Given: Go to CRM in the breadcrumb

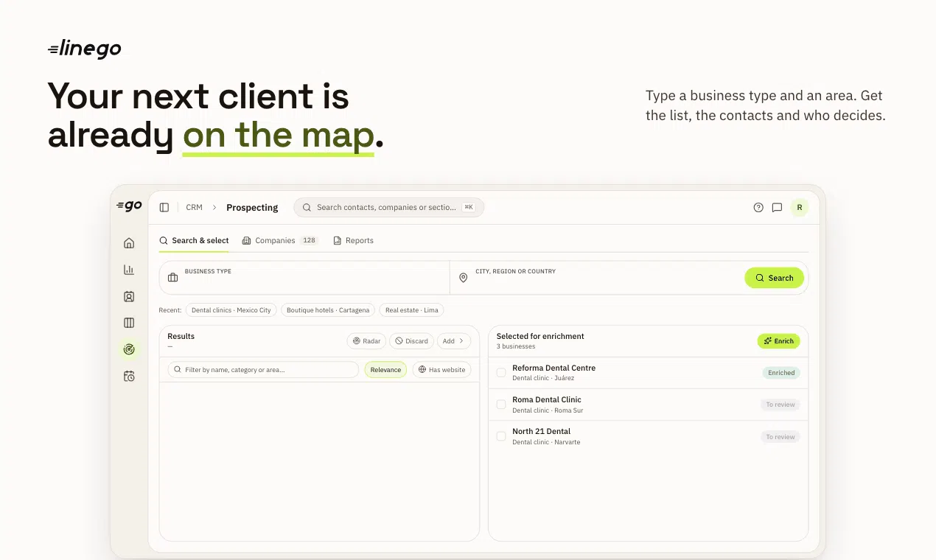Looking at the screenshot, I should [194, 208].
